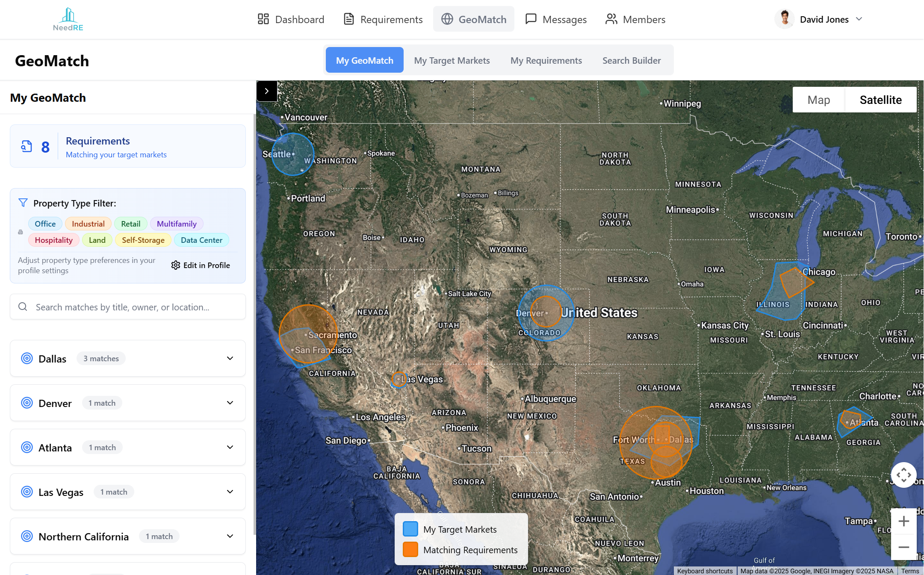Viewport: 924px width, 575px height.
Task: Click the requirements count document icon
Action: click(x=27, y=146)
